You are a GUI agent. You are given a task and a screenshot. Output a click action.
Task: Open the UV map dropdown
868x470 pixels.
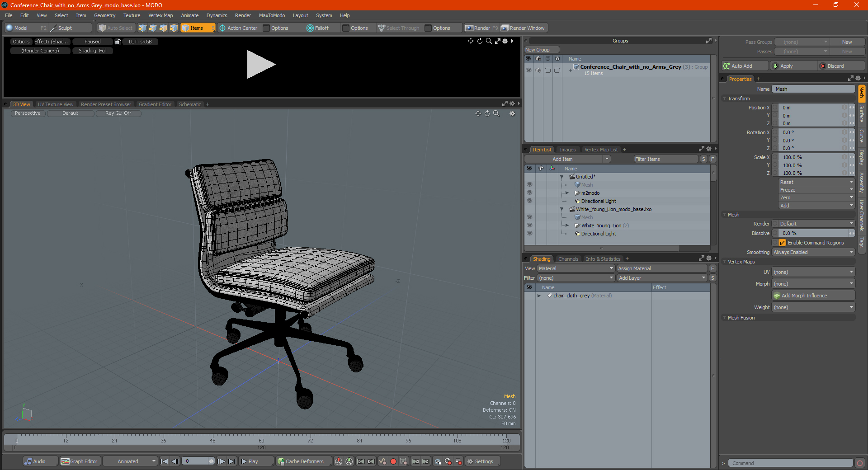coord(813,272)
